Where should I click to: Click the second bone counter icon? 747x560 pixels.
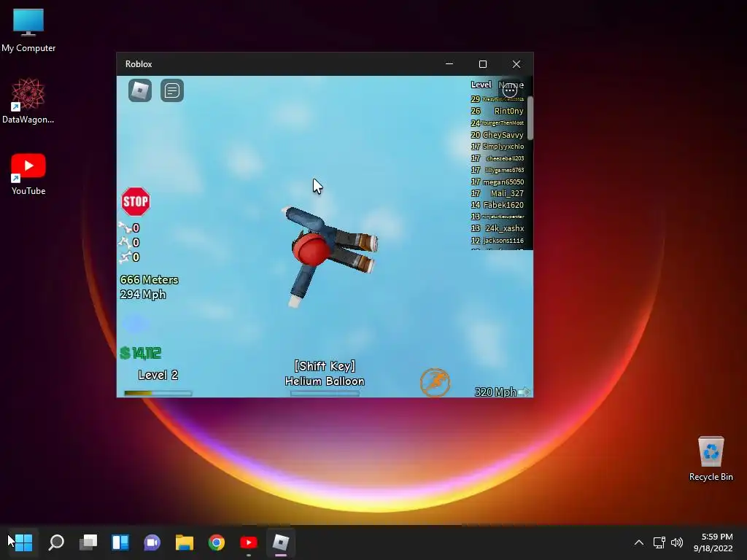(x=125, y=242)
